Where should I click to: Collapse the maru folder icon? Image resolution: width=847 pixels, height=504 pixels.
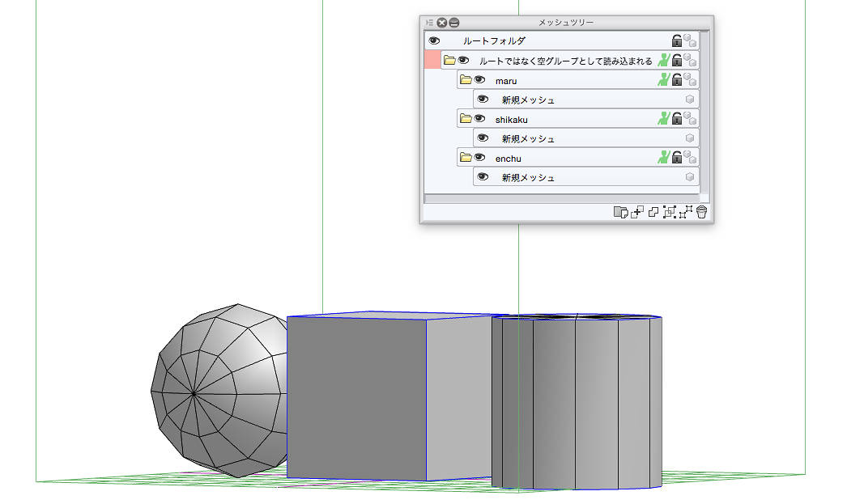(x=466, y=80)
